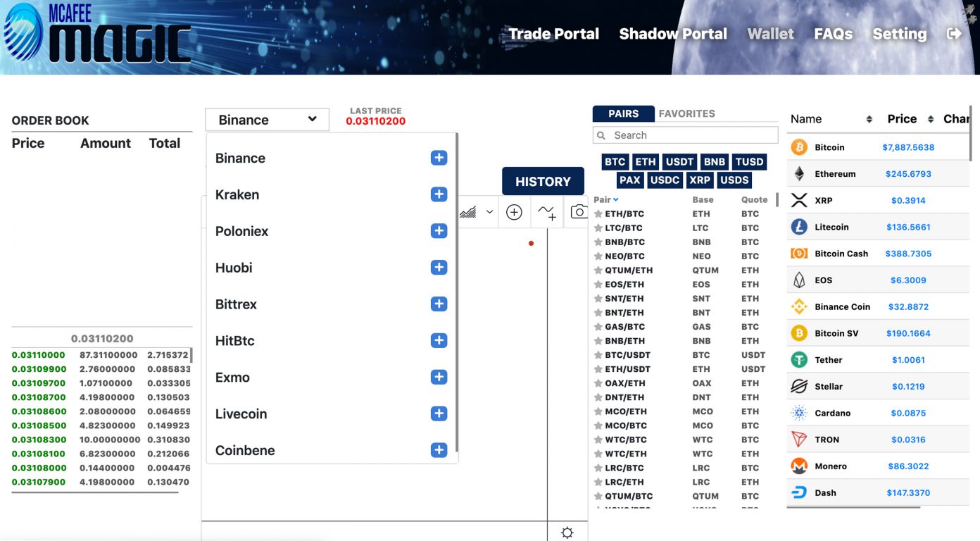
Task: Open Shadow Portal from the top menu
Action: point(672,34)
